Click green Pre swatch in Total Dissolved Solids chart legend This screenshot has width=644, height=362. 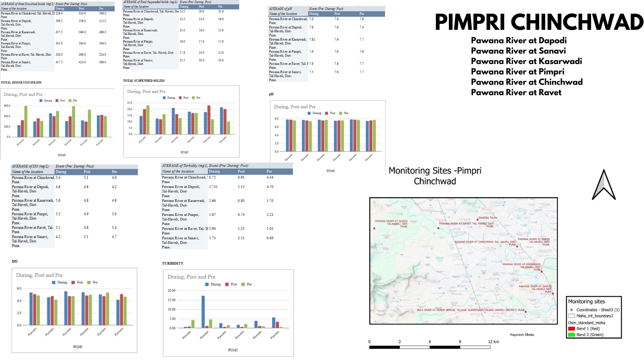70,101
